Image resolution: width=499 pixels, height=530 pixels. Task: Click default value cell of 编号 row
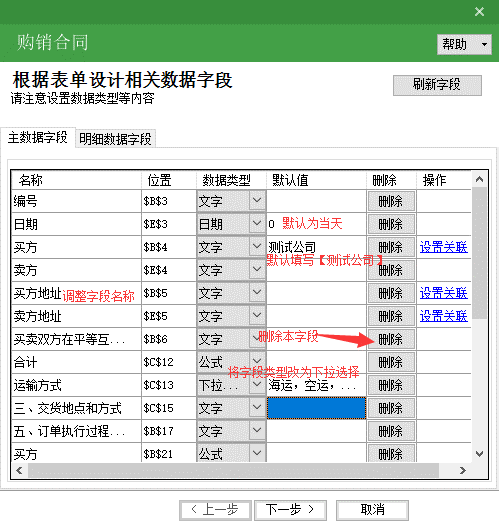click(316, 201)
